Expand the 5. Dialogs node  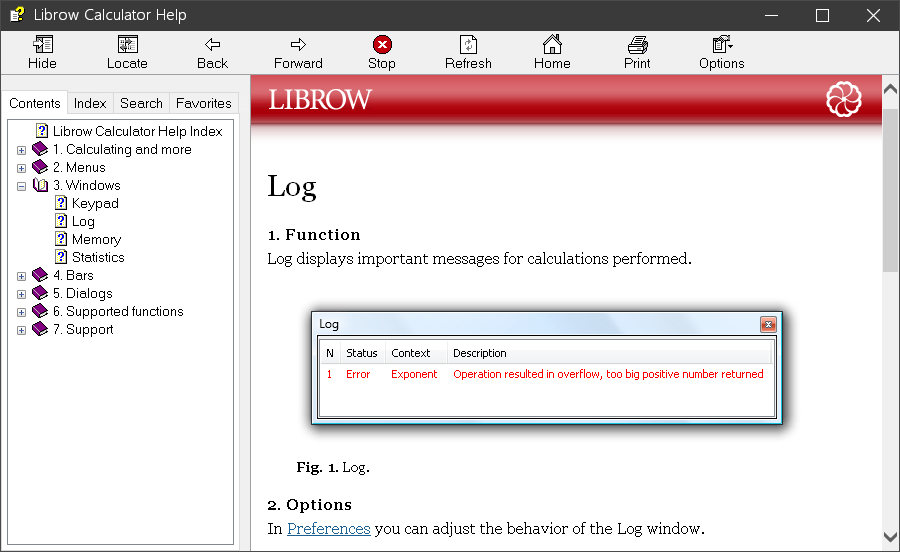point(21,294)
